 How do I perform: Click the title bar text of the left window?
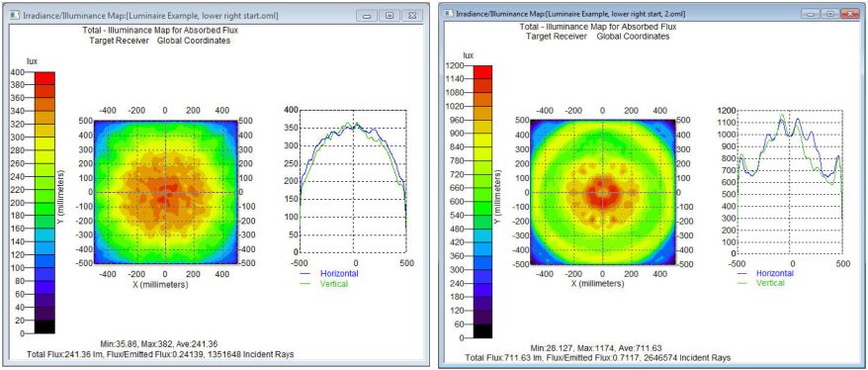point(150,16)
